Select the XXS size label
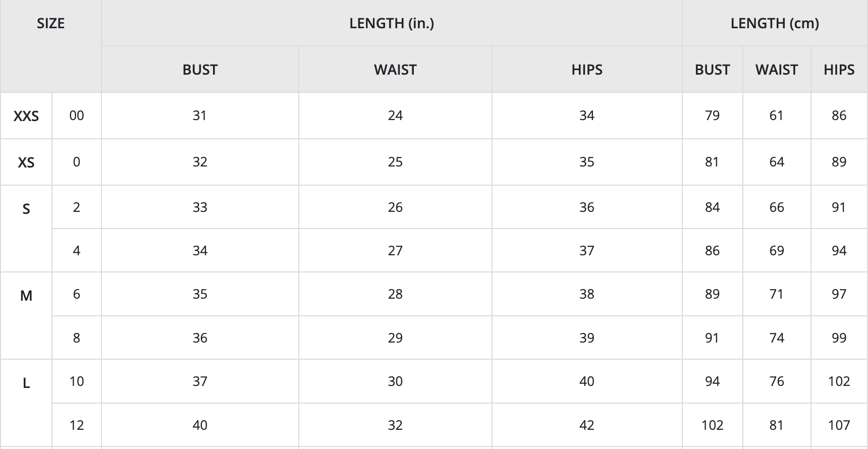Viewport: 868px width, 449px height. 26,116
